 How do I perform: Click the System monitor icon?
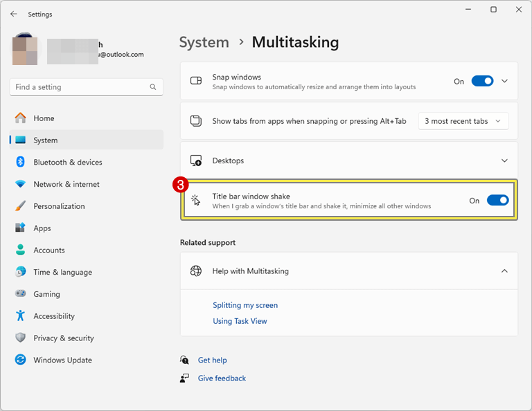coord(20,140)
